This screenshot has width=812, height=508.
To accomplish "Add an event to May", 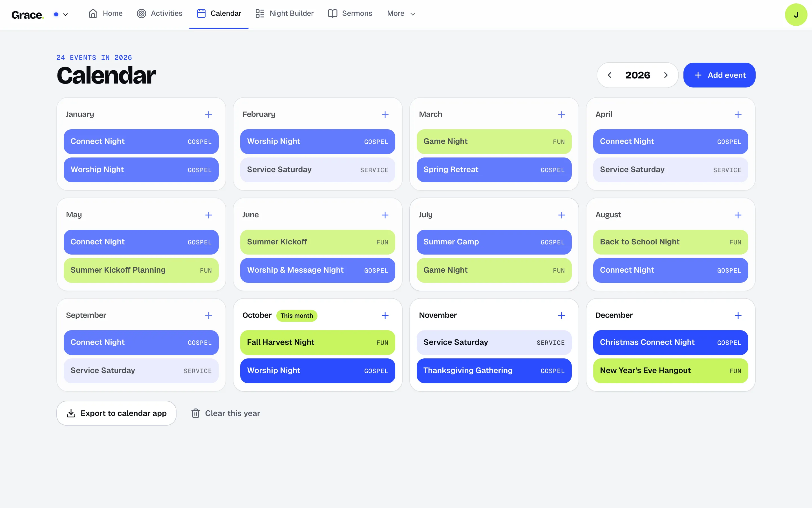I will tap(208, 215).
